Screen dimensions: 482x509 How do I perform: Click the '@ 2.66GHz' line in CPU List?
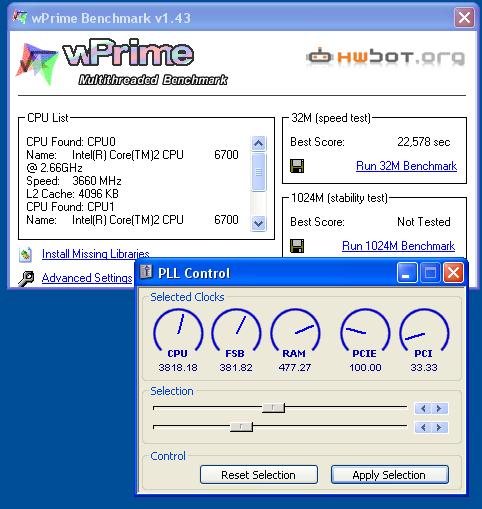pyautogui.click(x=54, y=168)
